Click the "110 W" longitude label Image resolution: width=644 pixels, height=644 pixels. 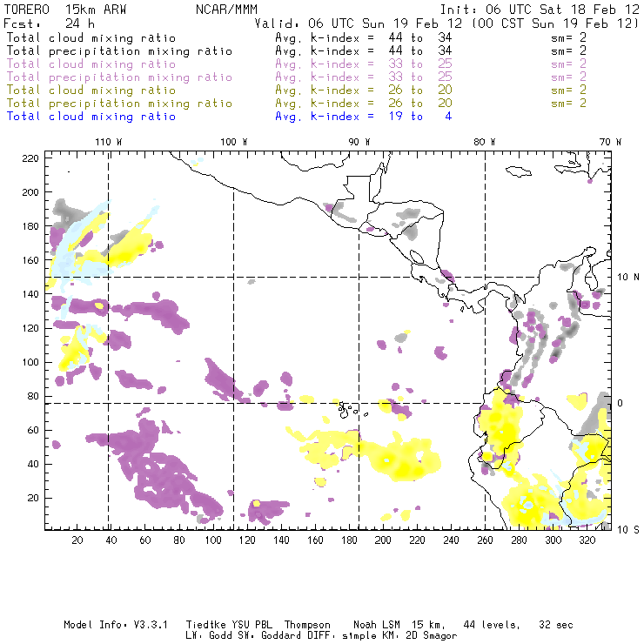point(109,142)
